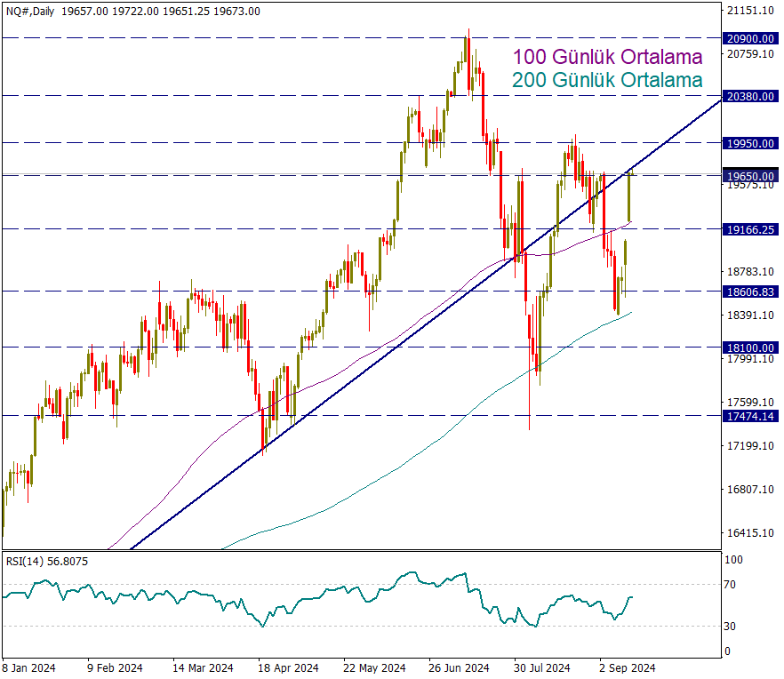Screen dimensions: 784x679
Task: Click the 22 May 2024 date label
Action: point(374,668)
